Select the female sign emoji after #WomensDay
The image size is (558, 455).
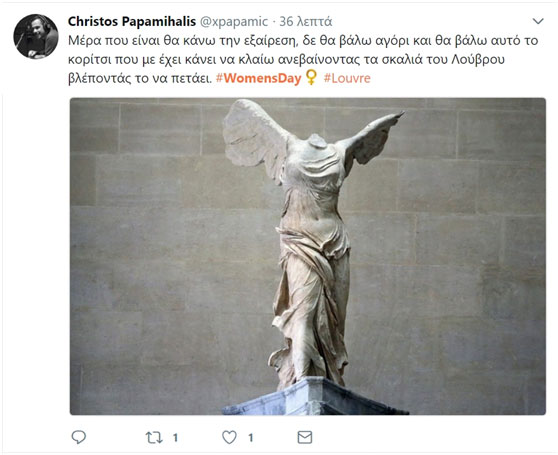(311, 77)
